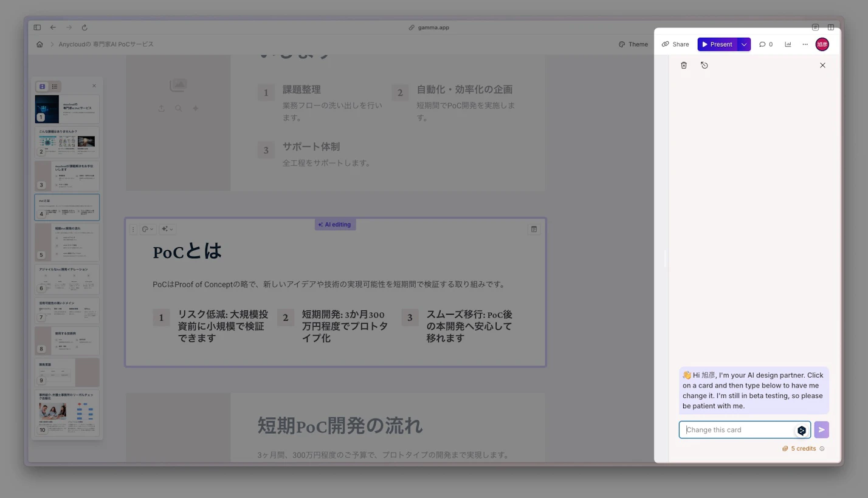The width and height of the screenshot is (868, 498).
Task: Close the slide navigator panel
Action: [x=94, y=86]
